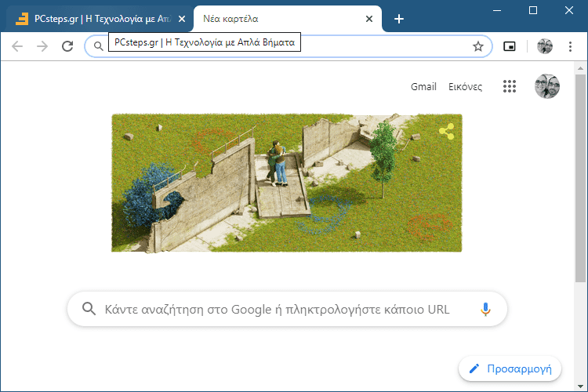Close the Chrome window
The height and width of the screenshot is (392, 588).
tap(569, 10)
